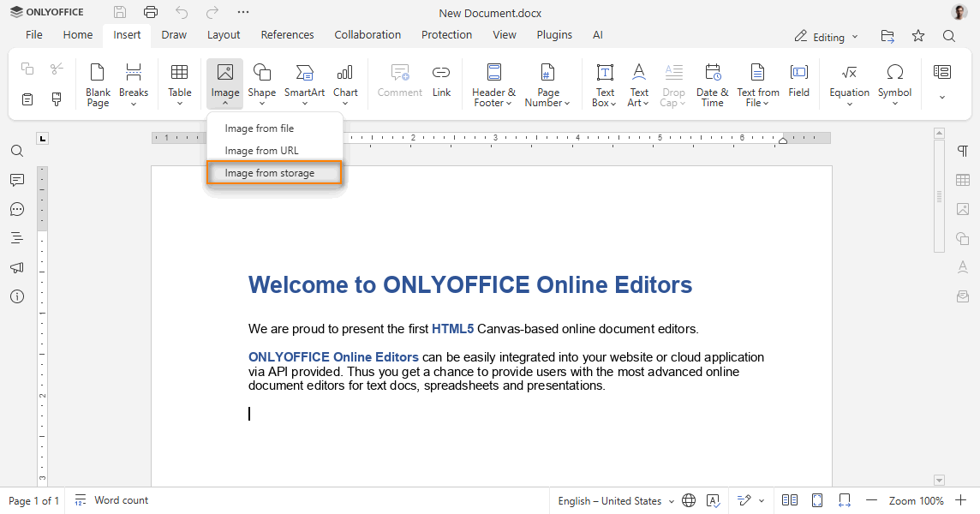
Task: Open the Text Box dropdown
Action: [x=605, y=85]
